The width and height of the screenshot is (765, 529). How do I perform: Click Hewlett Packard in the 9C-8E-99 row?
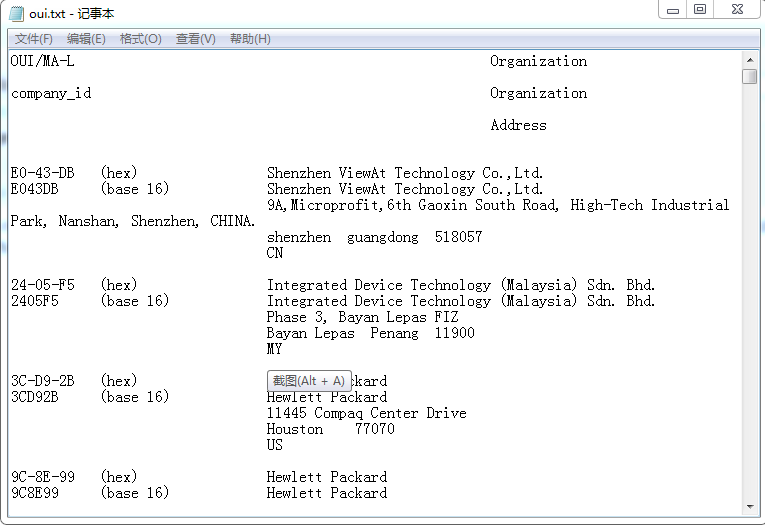(x=327, y=477)
